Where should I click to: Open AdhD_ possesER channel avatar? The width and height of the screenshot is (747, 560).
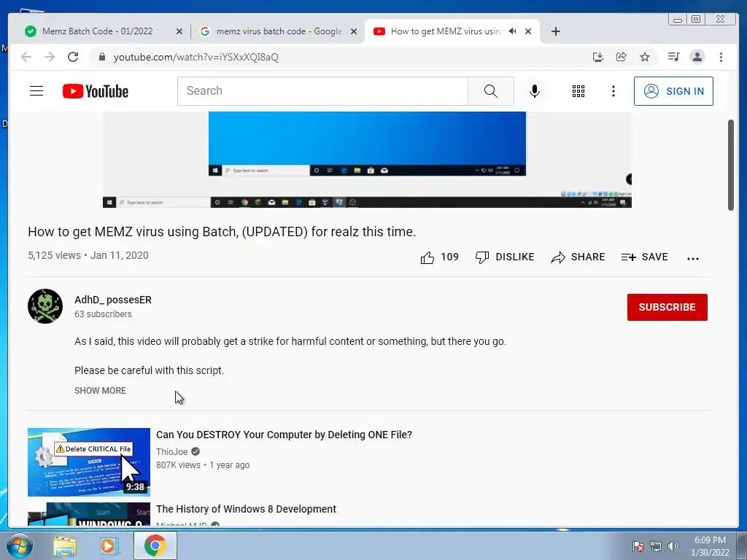(x=45, y=306)
